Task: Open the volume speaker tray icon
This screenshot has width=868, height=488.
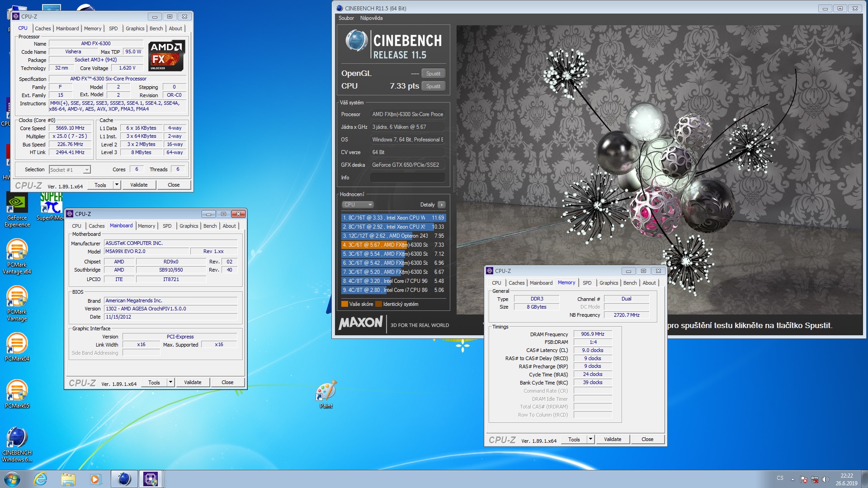Action: [x=826, y=479]
